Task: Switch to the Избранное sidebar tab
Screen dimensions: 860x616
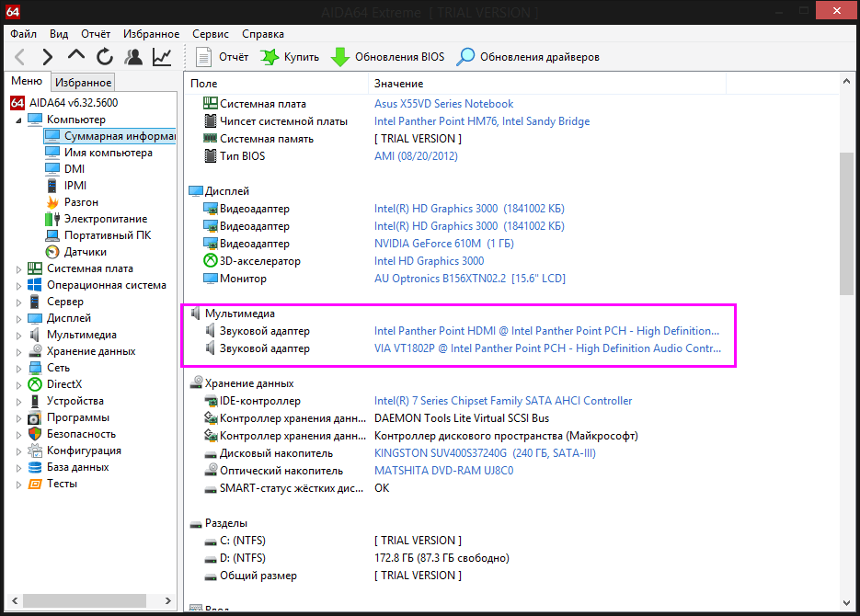Action: (x=83, y=83)
